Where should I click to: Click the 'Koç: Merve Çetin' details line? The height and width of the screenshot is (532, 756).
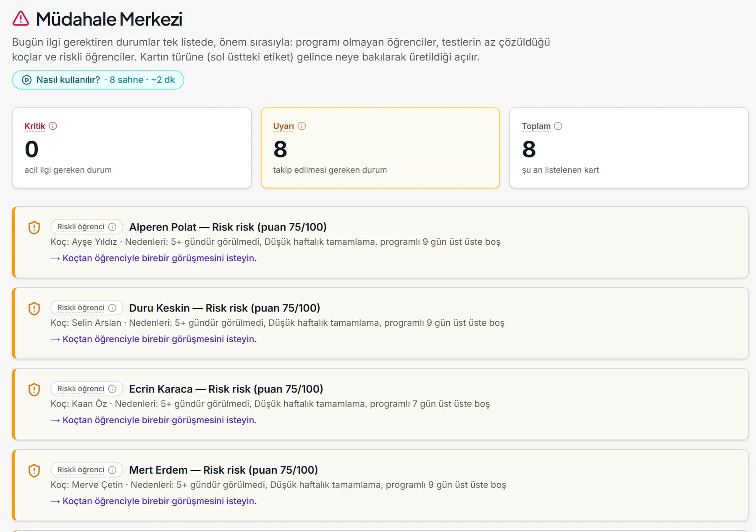click(x=278, y=485)
